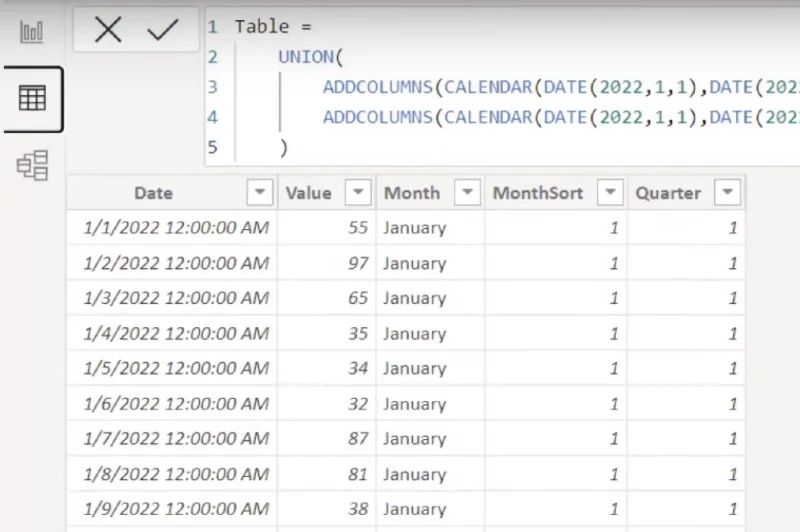
Task: Click ADDCOLUMNS on formula line 3
Action: pos(378,87)
